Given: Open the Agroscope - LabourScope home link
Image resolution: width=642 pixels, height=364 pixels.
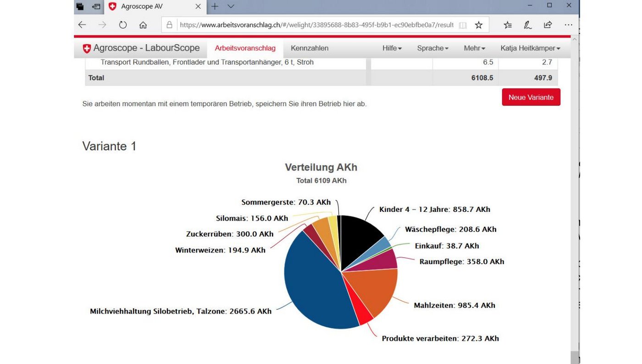Looking at the screenshot, I should [x=146, y=48].
